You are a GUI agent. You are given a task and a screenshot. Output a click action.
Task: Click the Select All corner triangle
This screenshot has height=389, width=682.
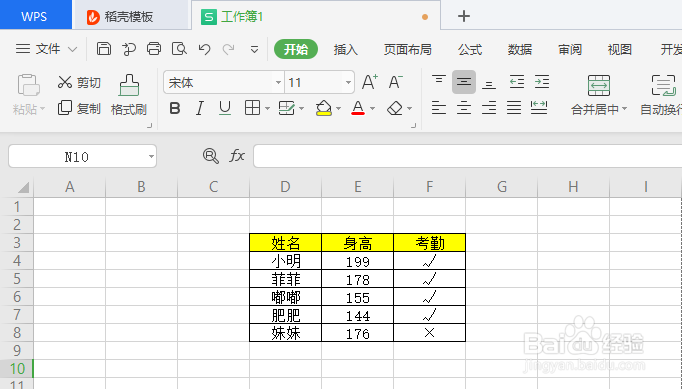(x=23, y=187)
